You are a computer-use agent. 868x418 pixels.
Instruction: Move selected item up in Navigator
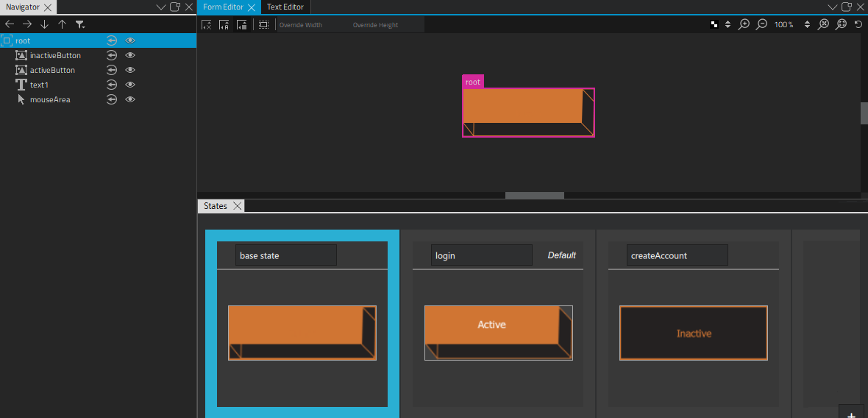[x=62, y=24]
